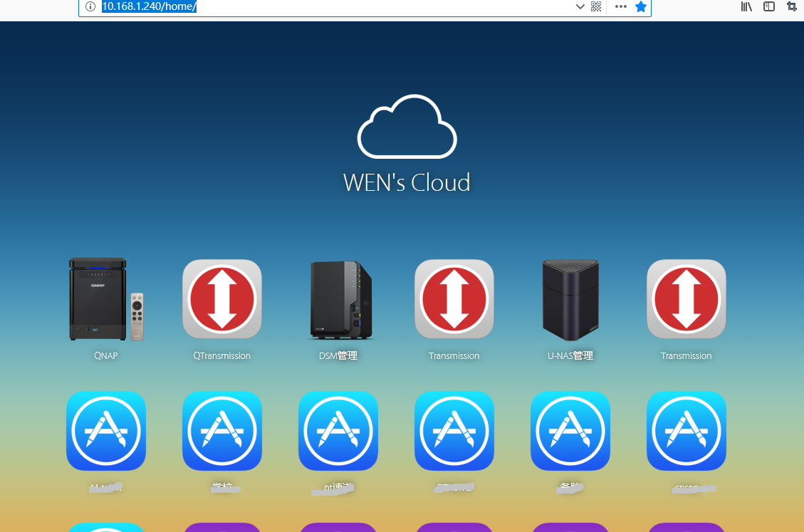This screenshot has height=532, width=804.
Task: Open the Library bookshelf menu
Action: pos(746,6)
